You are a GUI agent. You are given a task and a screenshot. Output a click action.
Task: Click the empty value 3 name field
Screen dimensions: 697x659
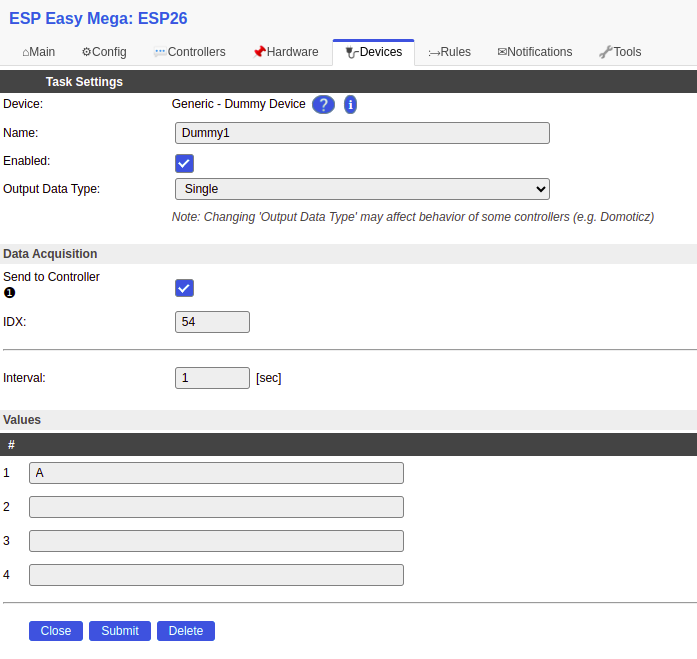(216, 541)
